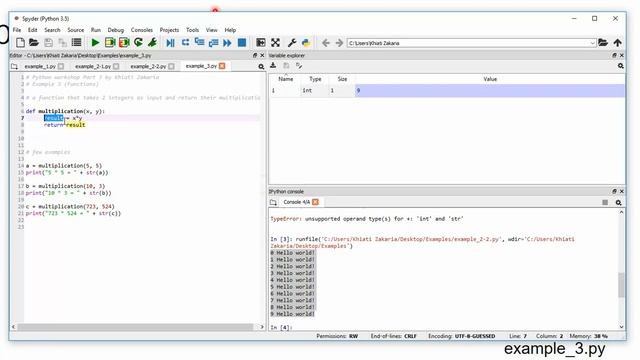Open the Tools menu
640x360 pixels.
point(192,30)
